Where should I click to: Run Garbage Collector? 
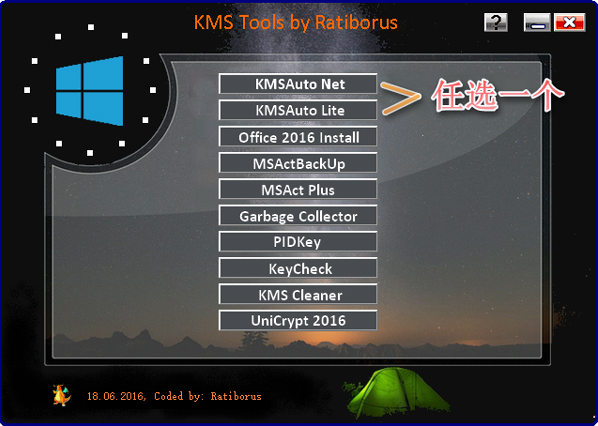(x=298, y=215)
